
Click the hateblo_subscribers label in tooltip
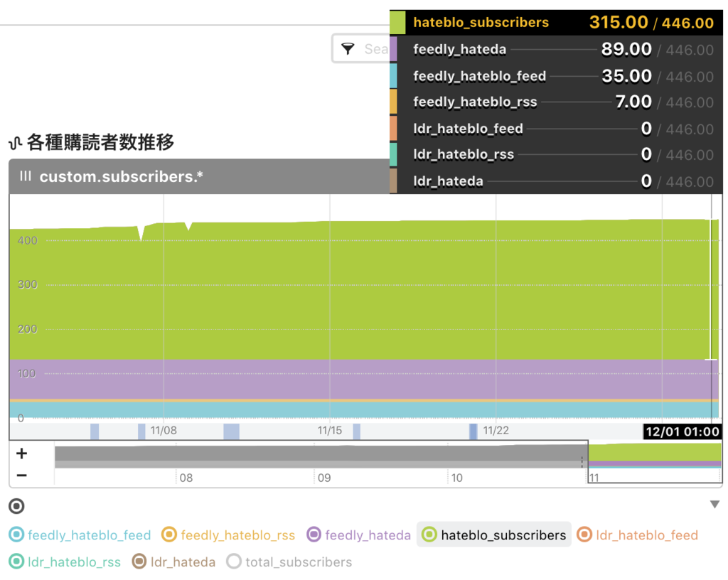pos(481,22)
